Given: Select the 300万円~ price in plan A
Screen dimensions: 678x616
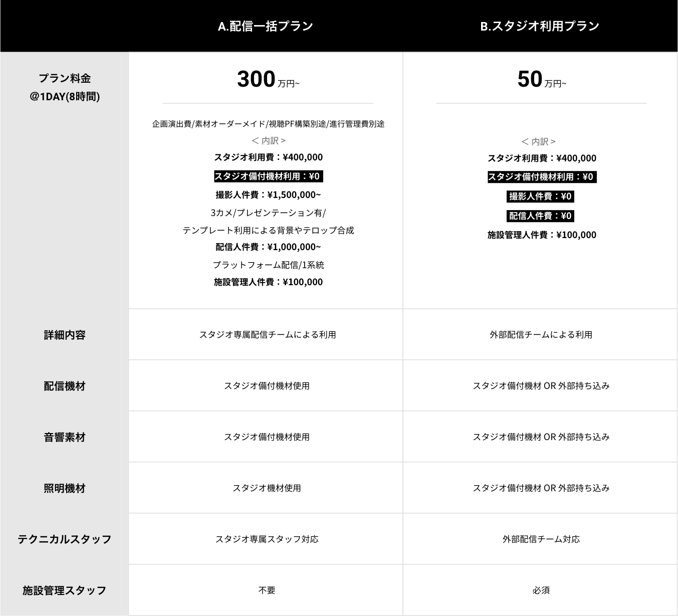Looking at the screenshot, I should click(267, 80).
